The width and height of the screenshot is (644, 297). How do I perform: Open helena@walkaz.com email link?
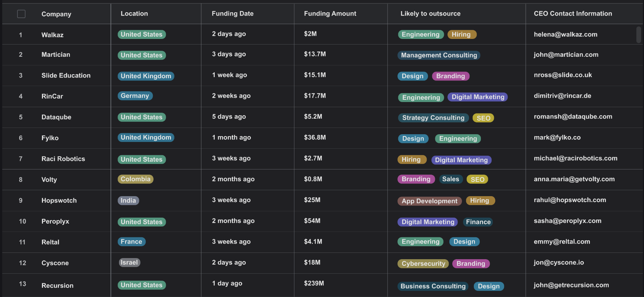[565, 34]
